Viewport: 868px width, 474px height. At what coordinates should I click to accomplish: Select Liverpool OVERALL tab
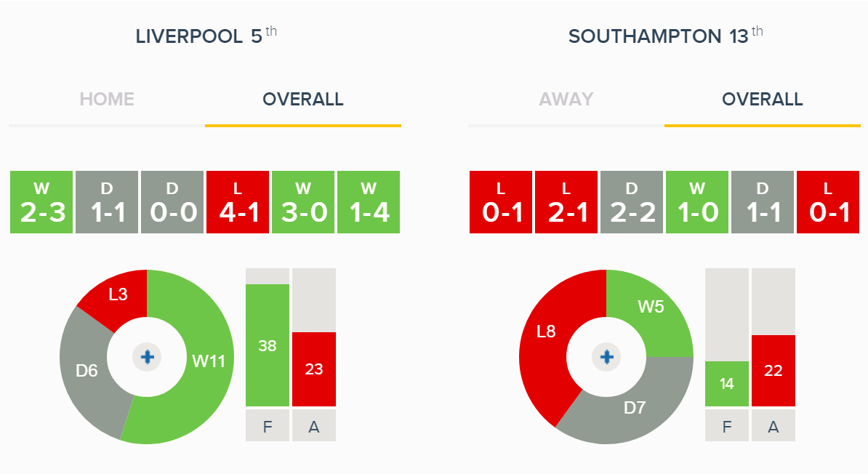(303, 99)
